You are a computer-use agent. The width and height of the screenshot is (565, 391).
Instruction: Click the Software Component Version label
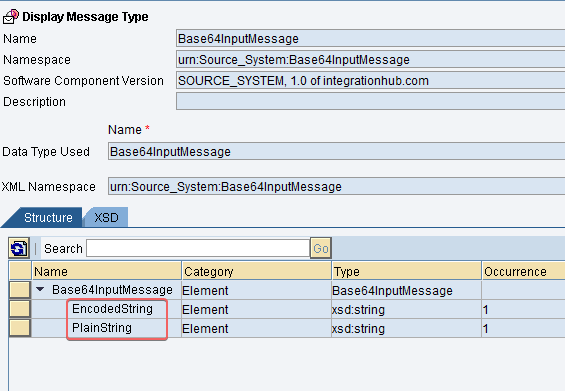[83, 81]
